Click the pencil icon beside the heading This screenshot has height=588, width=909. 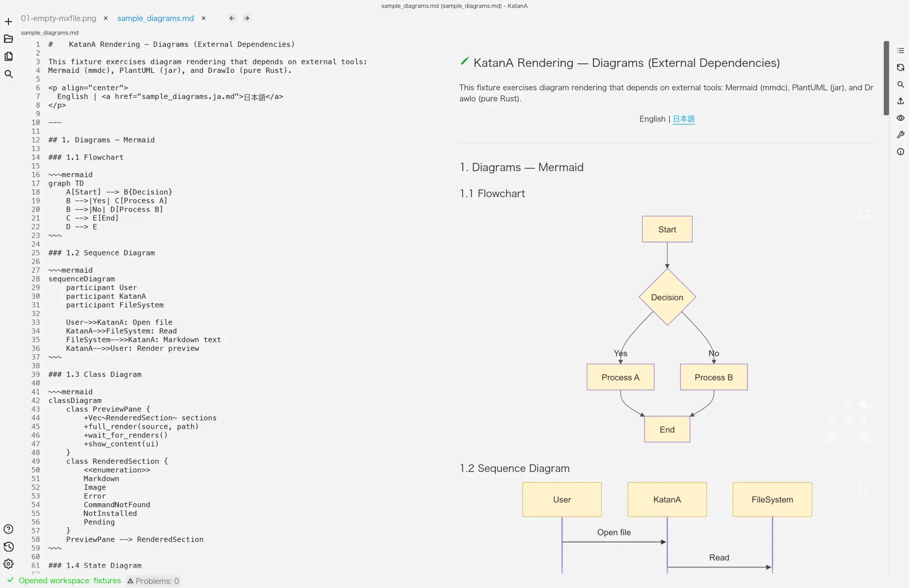[x=464, y=61]
